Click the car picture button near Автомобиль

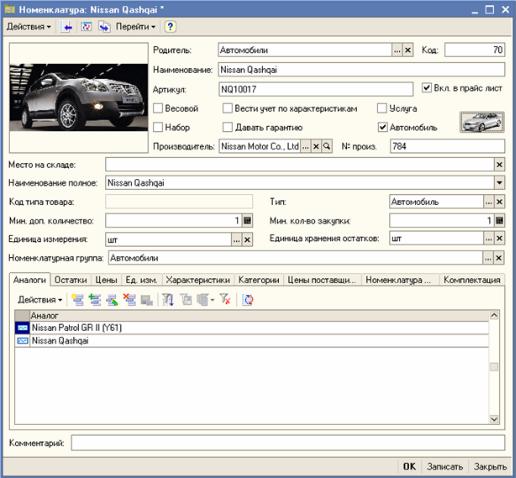point(482,122)
